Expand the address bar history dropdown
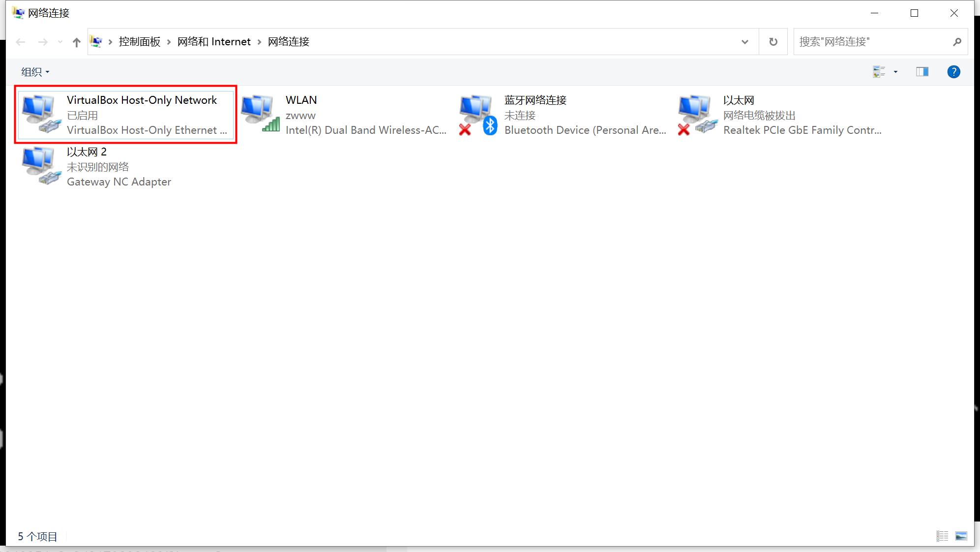 coord(745,41)
